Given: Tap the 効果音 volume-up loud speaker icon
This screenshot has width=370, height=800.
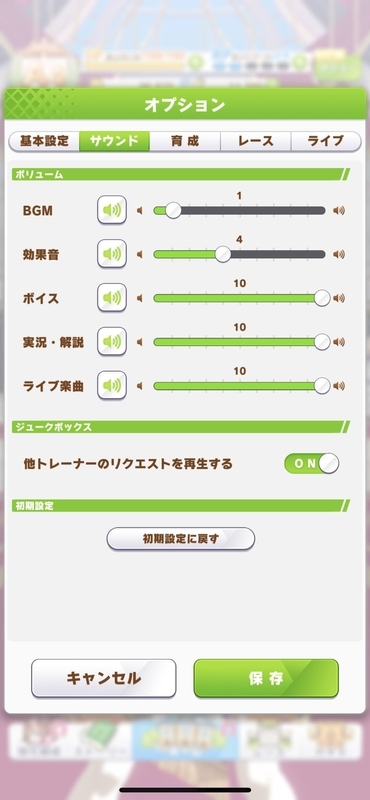Looking at the screenshot, I should click(339, 254).
